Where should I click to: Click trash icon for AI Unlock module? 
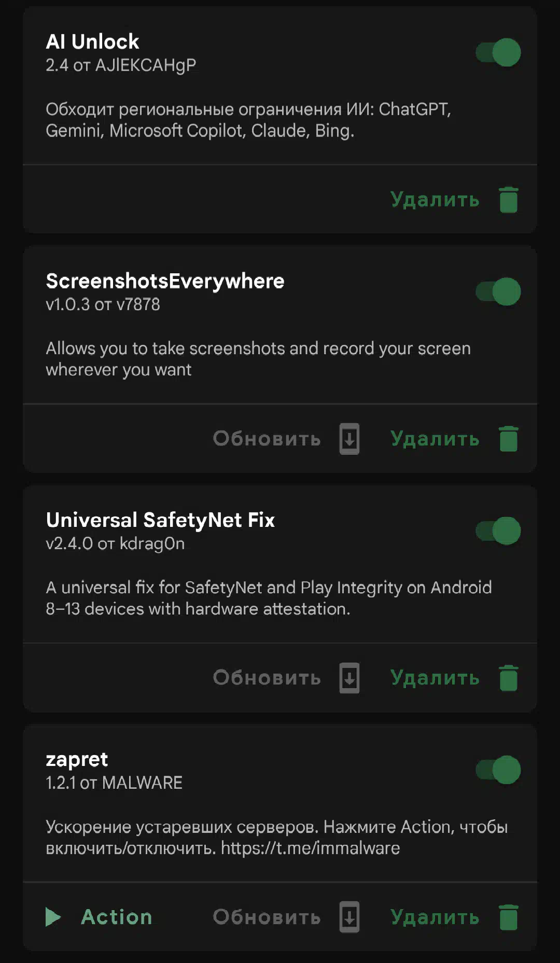click(x=508, y=200)
